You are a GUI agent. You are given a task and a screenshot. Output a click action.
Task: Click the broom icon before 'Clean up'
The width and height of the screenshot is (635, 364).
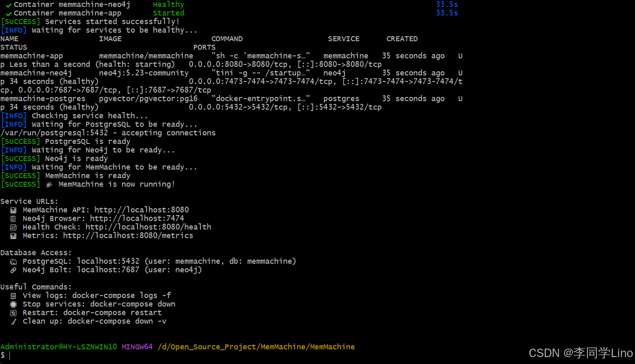click(13, 321)
